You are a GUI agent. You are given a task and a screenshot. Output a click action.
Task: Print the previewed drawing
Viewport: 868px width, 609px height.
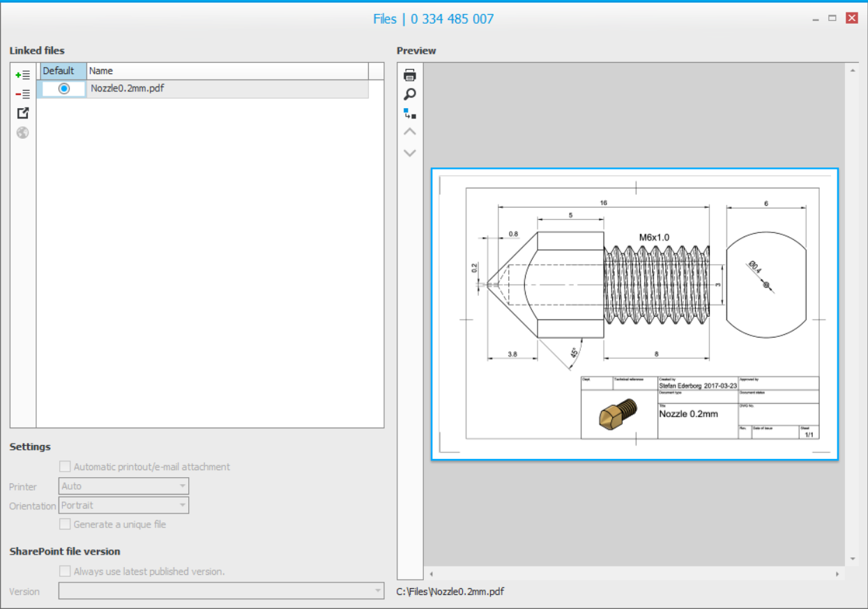pos(410,75)
